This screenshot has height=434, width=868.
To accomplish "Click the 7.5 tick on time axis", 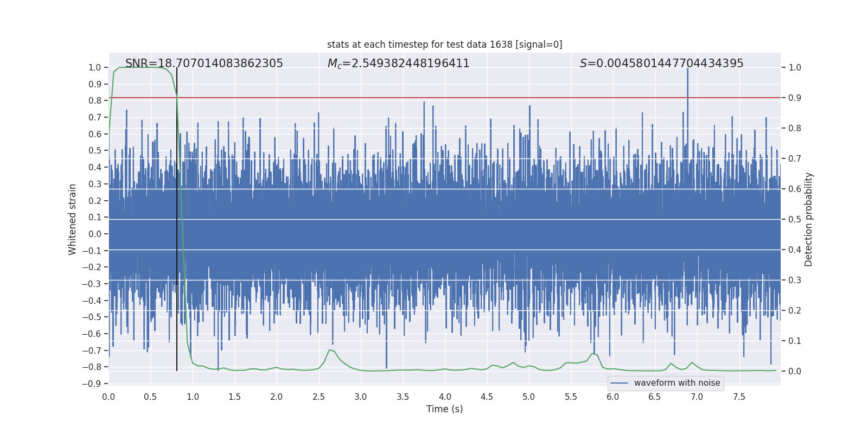I will coord(739,397).
